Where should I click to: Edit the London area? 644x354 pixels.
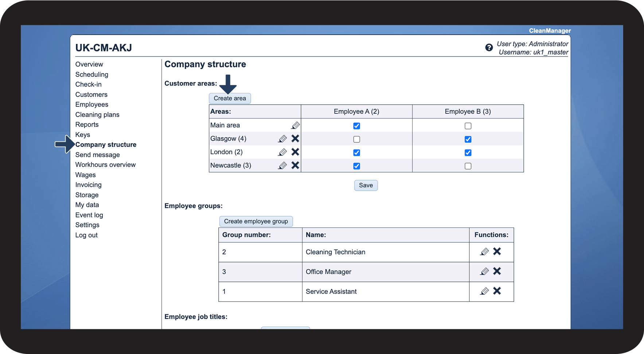point(282,152)
